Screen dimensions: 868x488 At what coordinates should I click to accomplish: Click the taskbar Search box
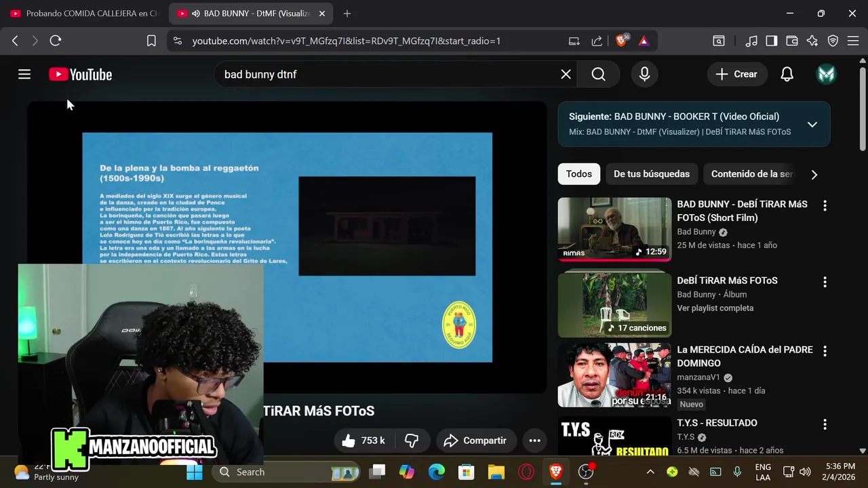pos(288,472)
